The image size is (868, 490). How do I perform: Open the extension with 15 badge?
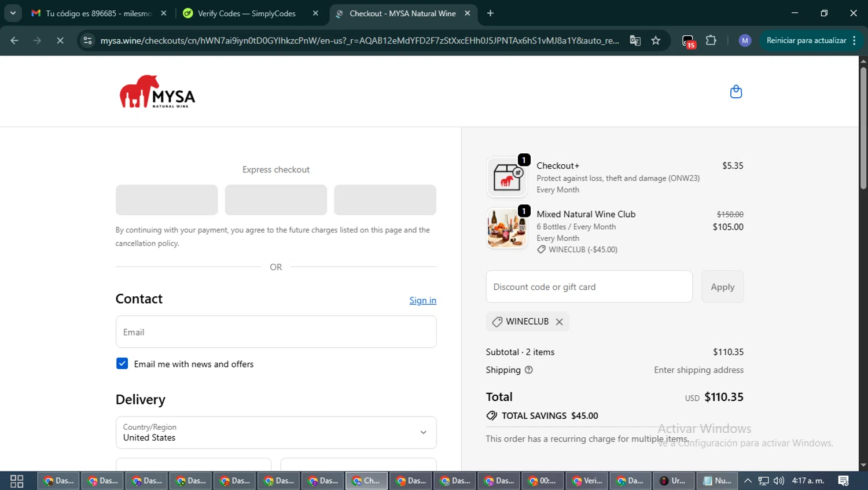688,41
